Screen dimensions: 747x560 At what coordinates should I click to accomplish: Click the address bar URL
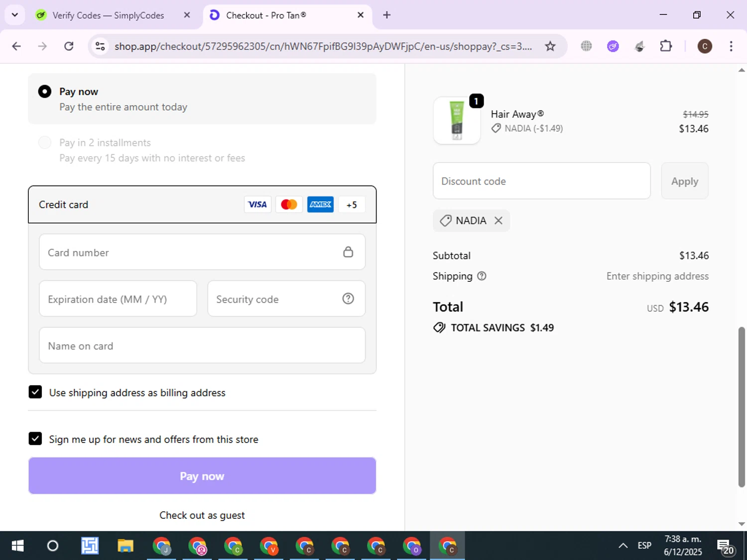click(x=323, y=46)
